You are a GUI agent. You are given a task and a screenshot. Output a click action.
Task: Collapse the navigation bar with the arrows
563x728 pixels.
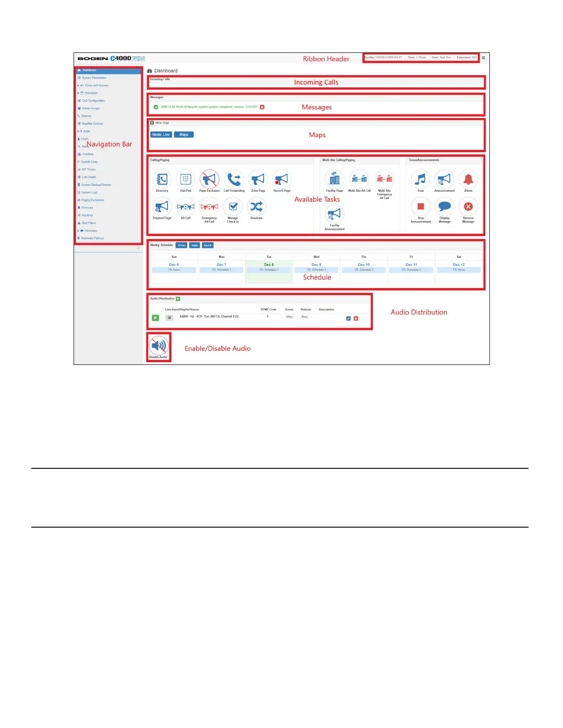point(138,248)
